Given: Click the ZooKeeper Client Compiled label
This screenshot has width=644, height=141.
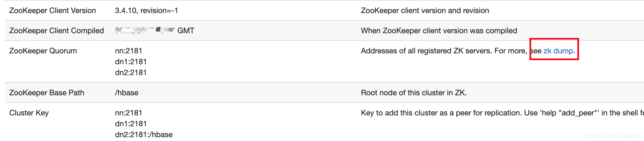Looking at the screenshot, I should tap(56, 31).
